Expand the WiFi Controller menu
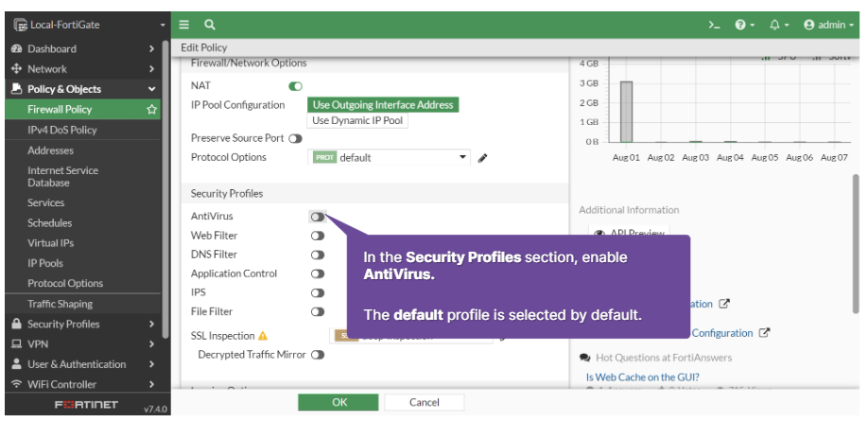 click(83, 384)
